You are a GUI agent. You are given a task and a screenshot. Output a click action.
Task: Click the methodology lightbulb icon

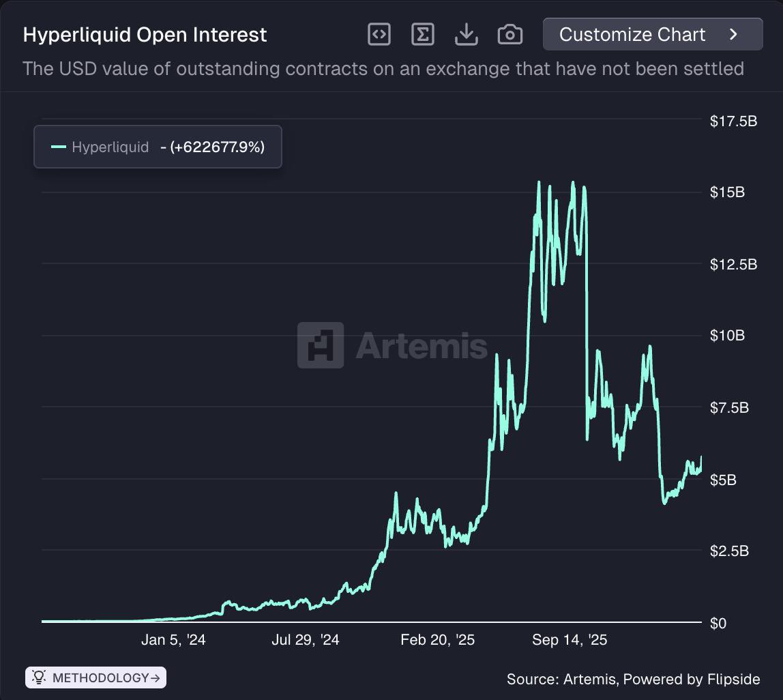click(x=39, y=677)
